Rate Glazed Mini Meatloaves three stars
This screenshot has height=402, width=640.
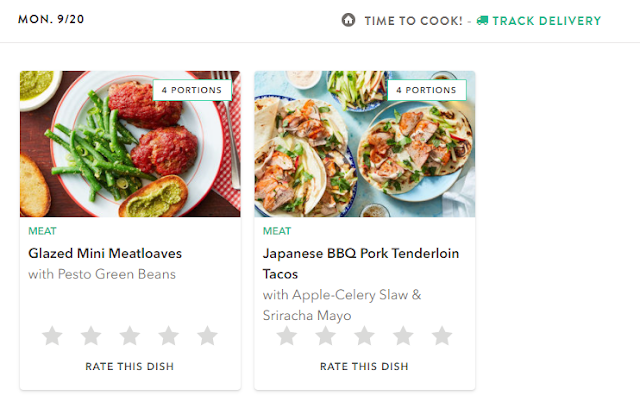click(x=130, y=335)
